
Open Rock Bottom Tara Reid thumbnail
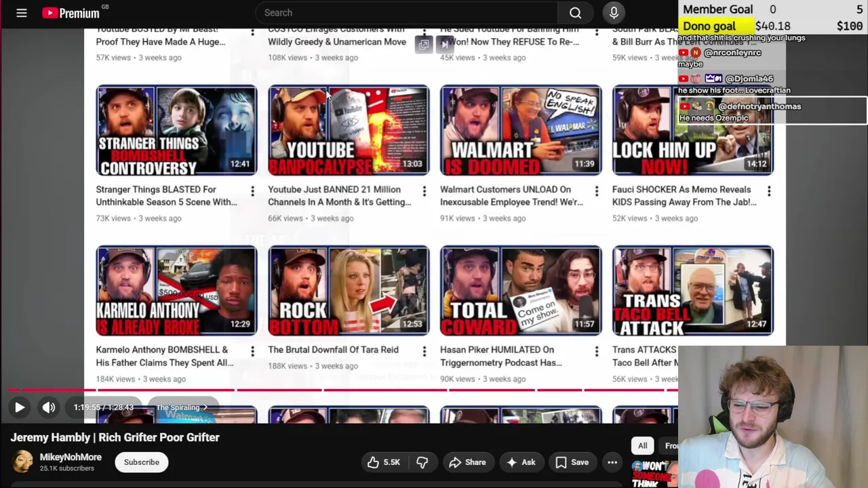[x=349, y=291]
